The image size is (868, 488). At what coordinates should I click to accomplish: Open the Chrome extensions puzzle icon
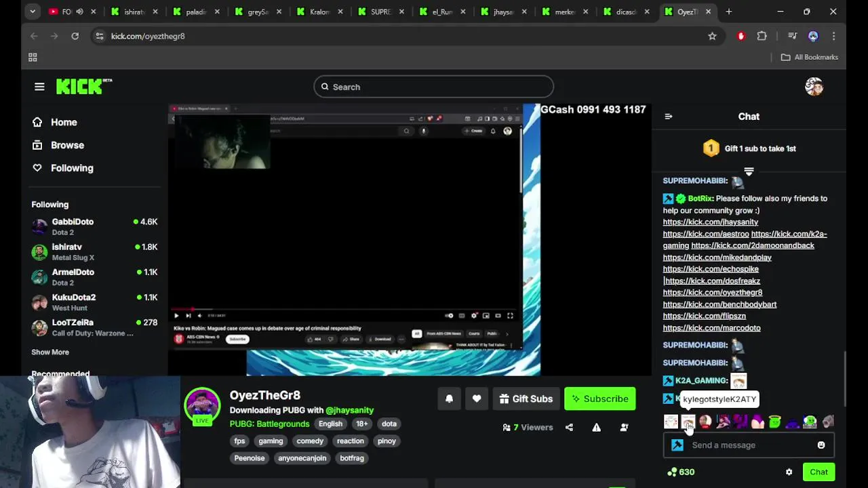click(762, 36)
